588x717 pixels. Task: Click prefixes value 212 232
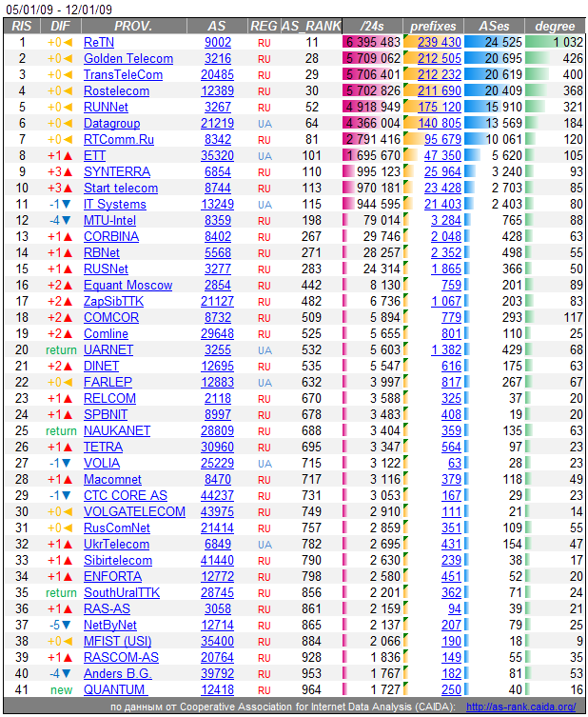(x=439, y=75)
